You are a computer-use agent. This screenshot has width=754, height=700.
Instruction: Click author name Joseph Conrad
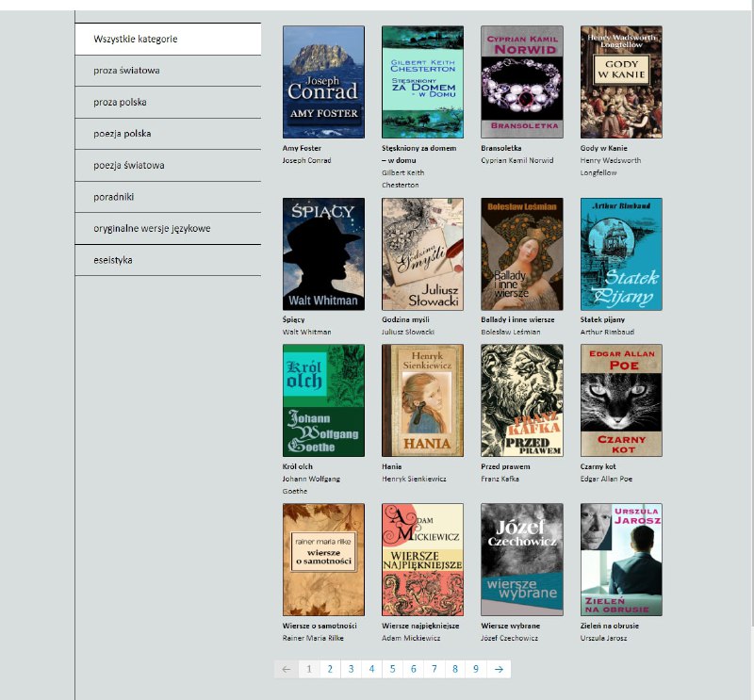307,160
